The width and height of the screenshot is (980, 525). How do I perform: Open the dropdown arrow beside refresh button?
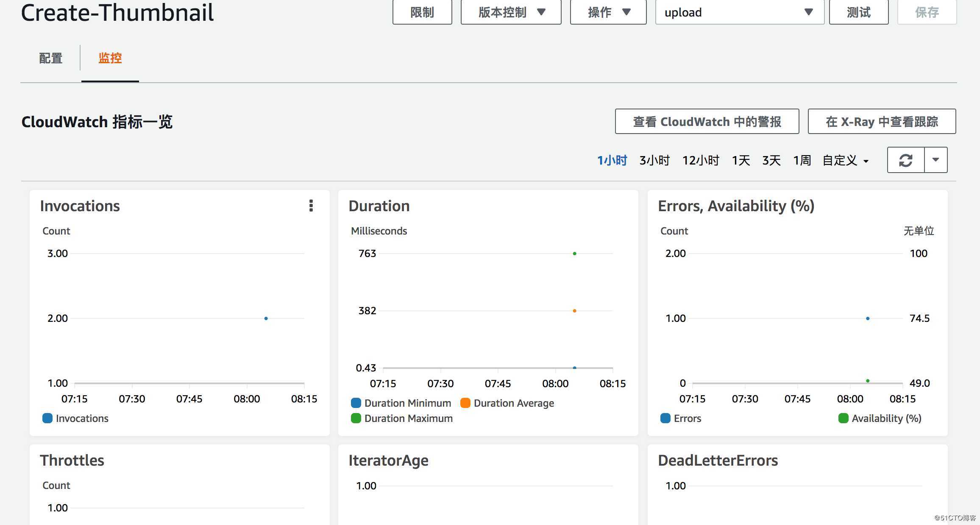pos(936,160)
